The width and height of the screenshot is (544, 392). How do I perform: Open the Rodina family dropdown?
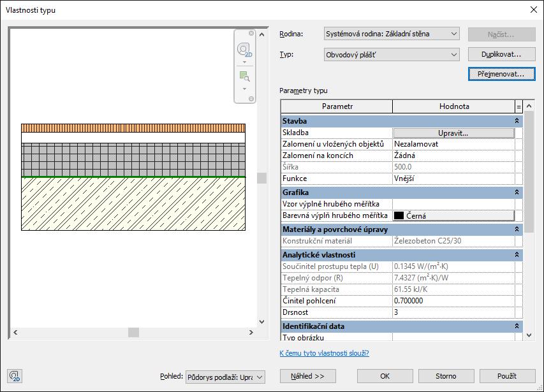pyautogui.click(x=392, y=34)
